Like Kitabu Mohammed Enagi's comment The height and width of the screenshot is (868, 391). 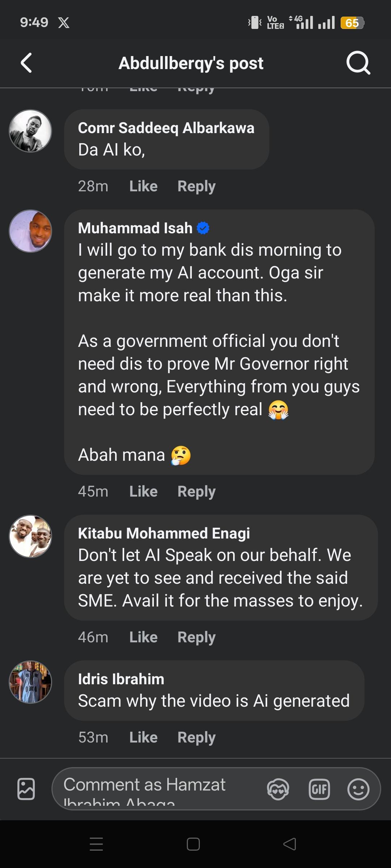143,637
